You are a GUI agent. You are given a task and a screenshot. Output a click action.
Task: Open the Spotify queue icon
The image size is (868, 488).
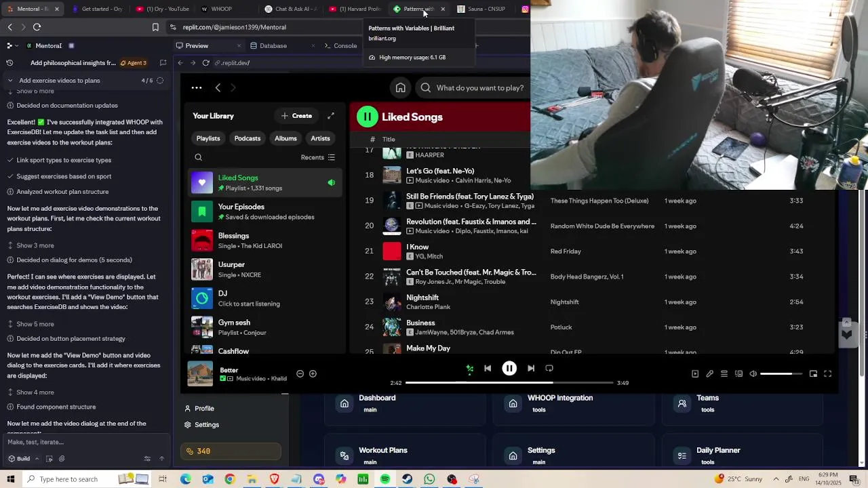724,373
